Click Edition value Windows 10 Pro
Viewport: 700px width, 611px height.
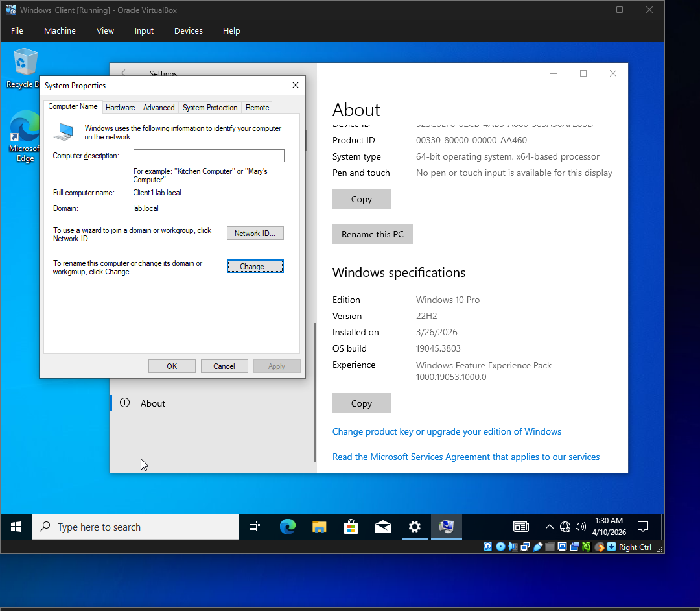pos(448,300)
